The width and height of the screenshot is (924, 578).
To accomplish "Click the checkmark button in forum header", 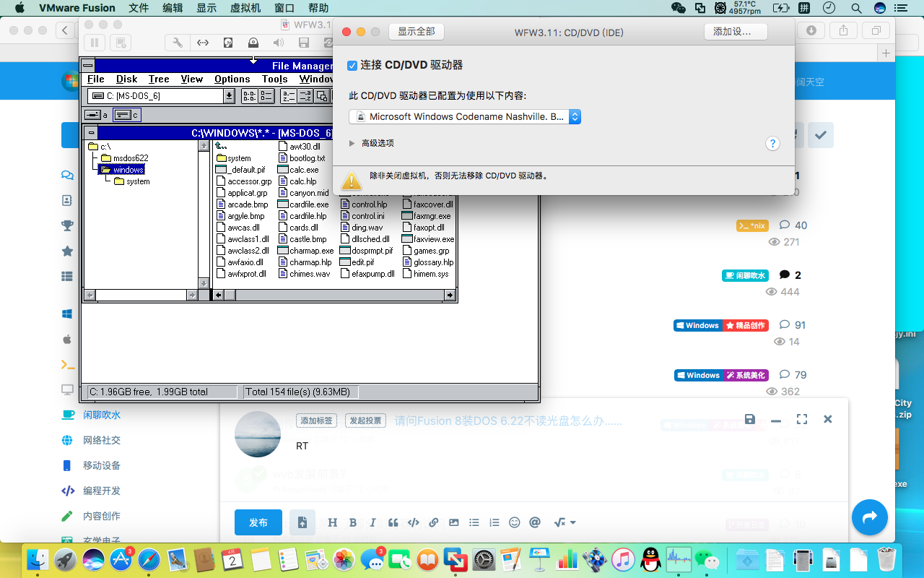I will [x=821, y=135].
